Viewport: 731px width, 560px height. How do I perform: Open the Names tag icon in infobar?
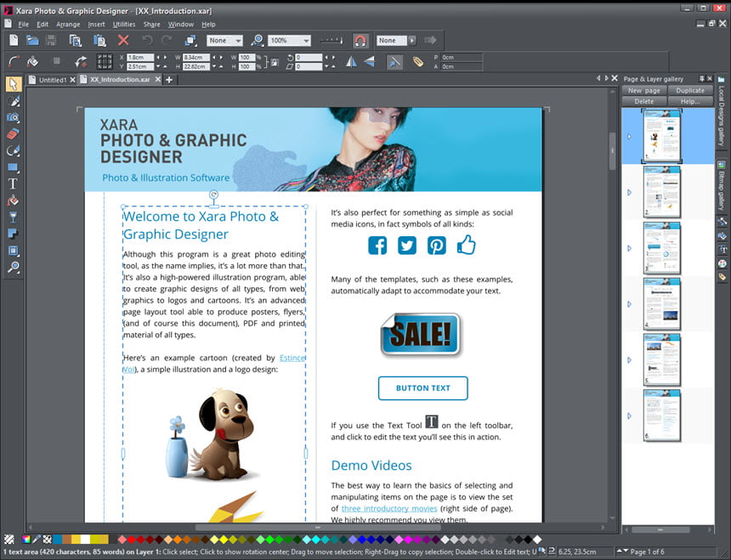tap(417, 61)
